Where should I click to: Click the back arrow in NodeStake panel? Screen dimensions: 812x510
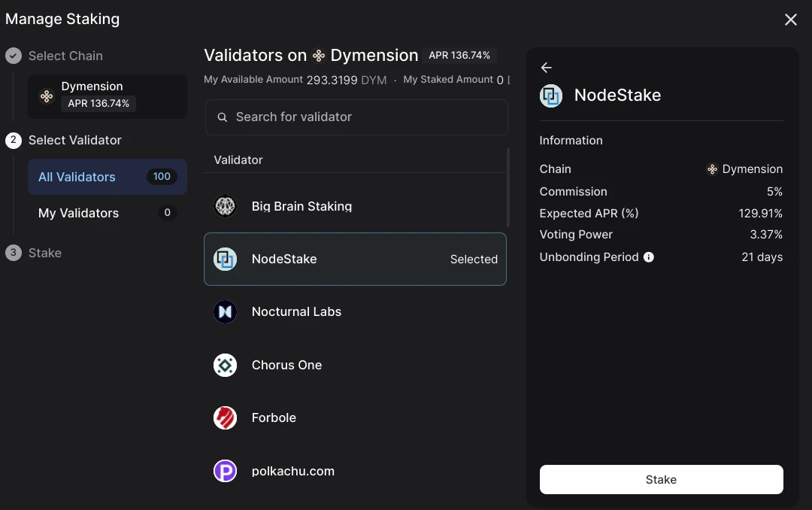pos(546,68)
